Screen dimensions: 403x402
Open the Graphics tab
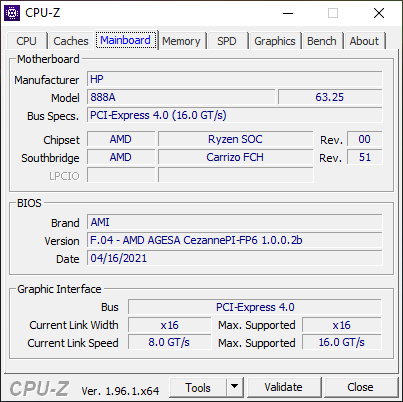275,41
